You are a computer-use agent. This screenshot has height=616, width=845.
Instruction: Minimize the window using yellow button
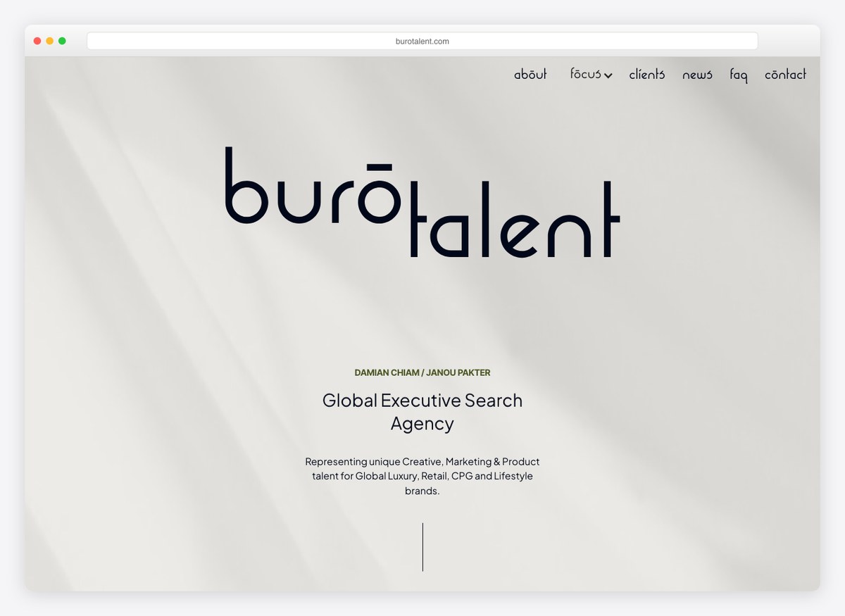(49, 41)
